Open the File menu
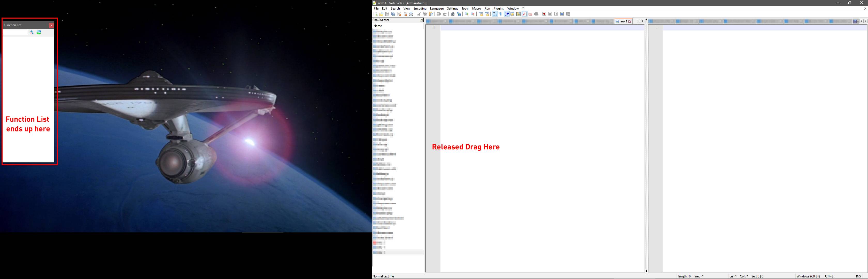Viewport: 868px width, 279px height. tap(376, 9)
